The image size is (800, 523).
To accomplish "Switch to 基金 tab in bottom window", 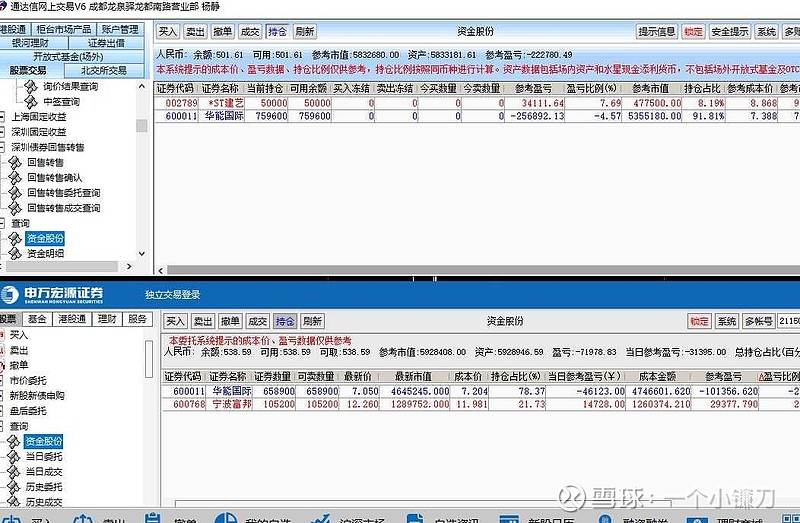I will coord(37,319).
